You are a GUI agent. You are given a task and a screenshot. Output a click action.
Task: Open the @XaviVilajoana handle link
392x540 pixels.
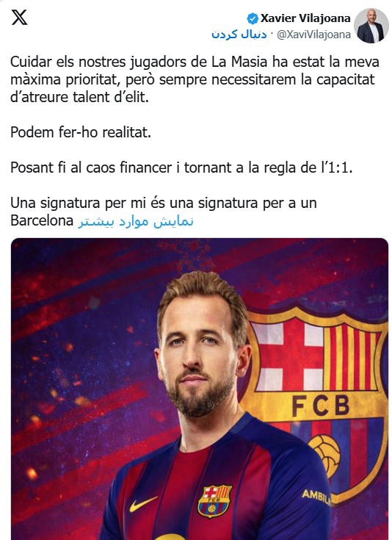(313, 35)
